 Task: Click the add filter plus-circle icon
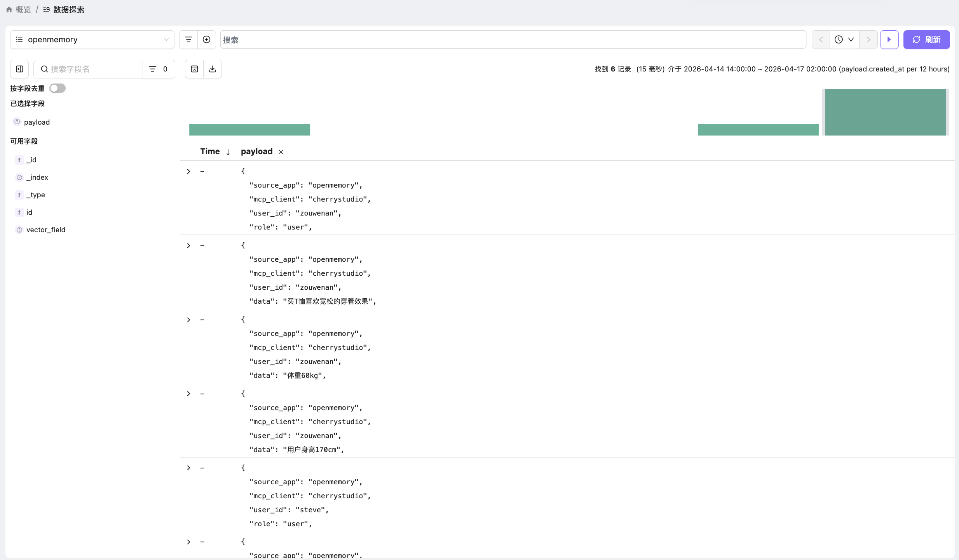tap(207, 40)
